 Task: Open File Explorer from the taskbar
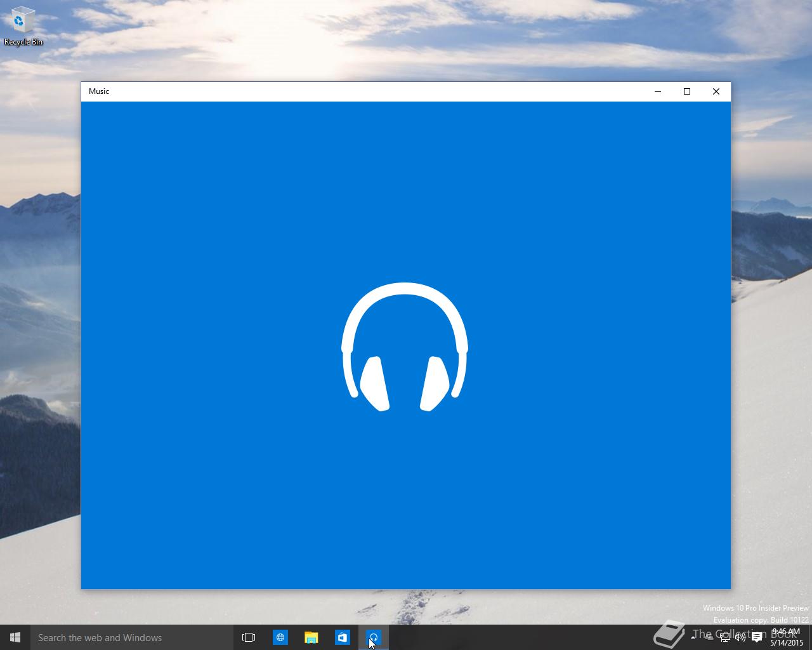[x=311, y=637]
